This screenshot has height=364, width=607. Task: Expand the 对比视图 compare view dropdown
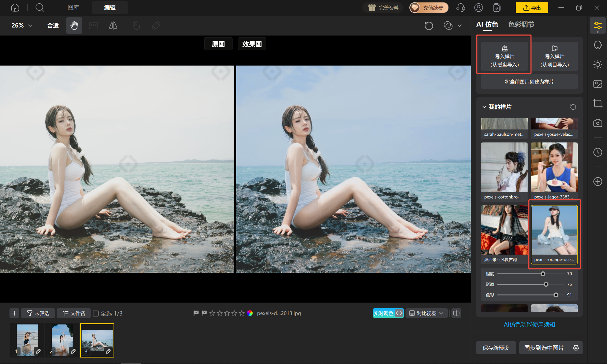[x=426, y=313]
